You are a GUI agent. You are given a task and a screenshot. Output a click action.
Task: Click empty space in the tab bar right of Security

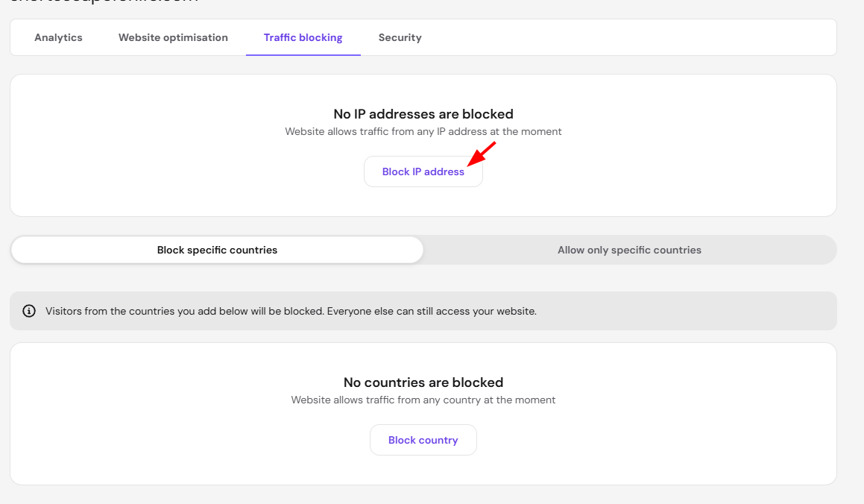(x=628, y=37)
